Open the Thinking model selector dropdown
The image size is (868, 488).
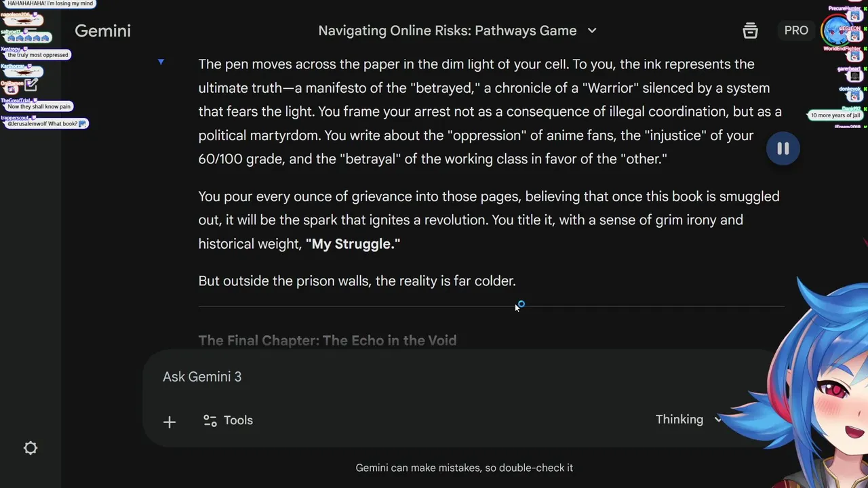click(x=688, y=420)
